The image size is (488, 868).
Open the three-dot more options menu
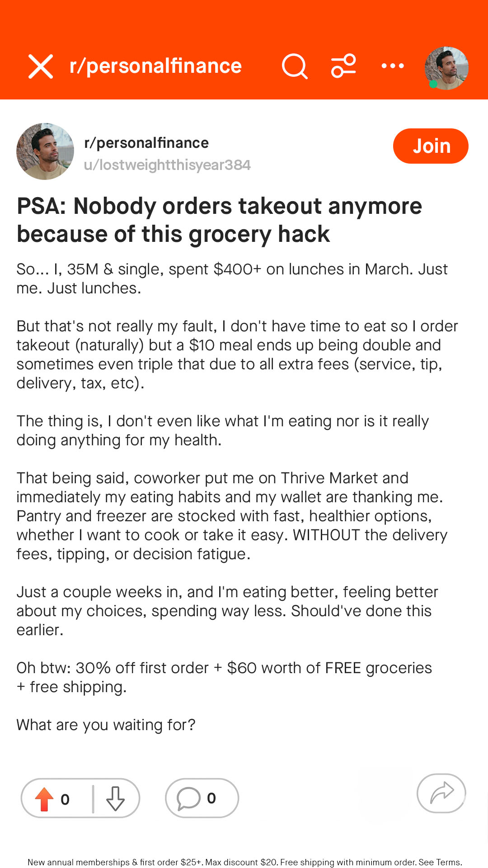click(393, 66)
